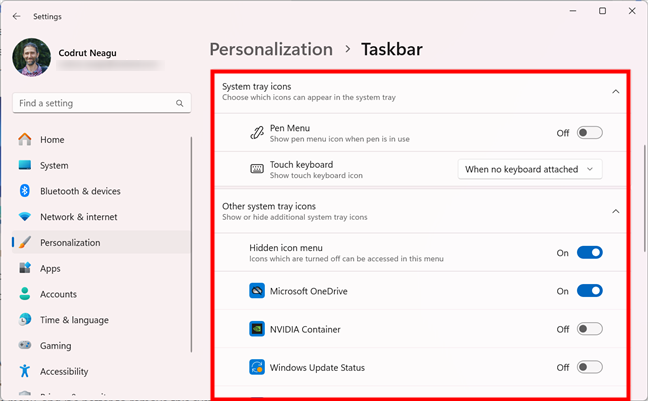
Task: Minimize the Settings window
Action: (x=573, y=11)
